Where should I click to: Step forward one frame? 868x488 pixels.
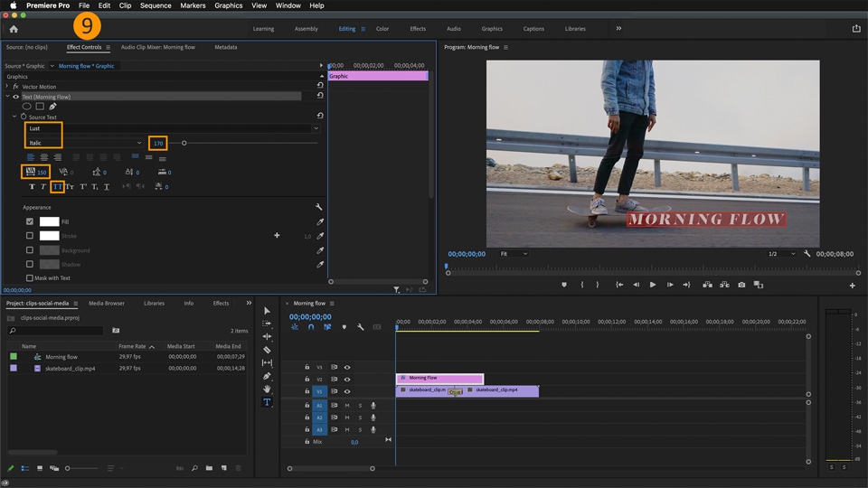[670, 285]
